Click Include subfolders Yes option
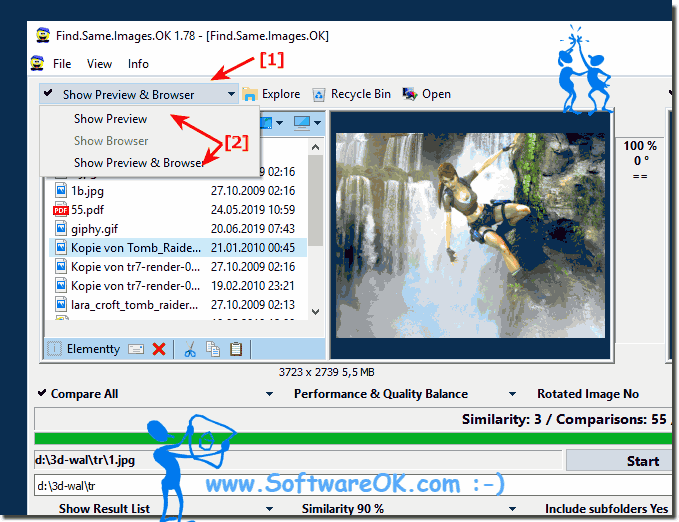 pyautogui.click(x=607, y=509)
